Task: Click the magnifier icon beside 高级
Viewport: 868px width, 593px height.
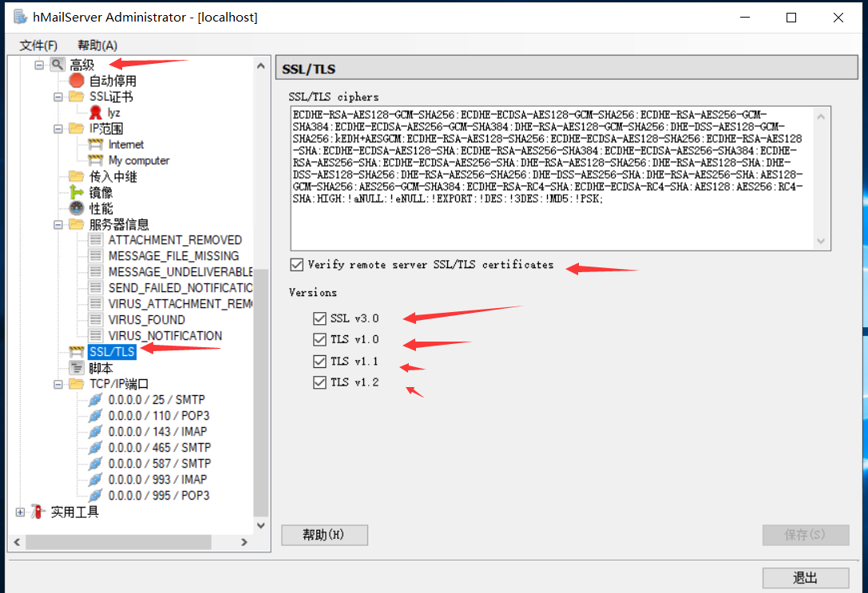Action: point(56,65)
